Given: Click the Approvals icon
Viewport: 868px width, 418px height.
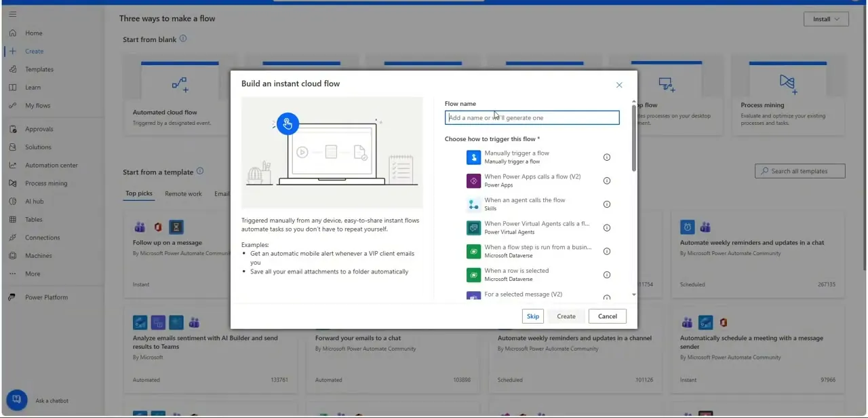Looking at the screenshot, I should [x=12, y=129].
